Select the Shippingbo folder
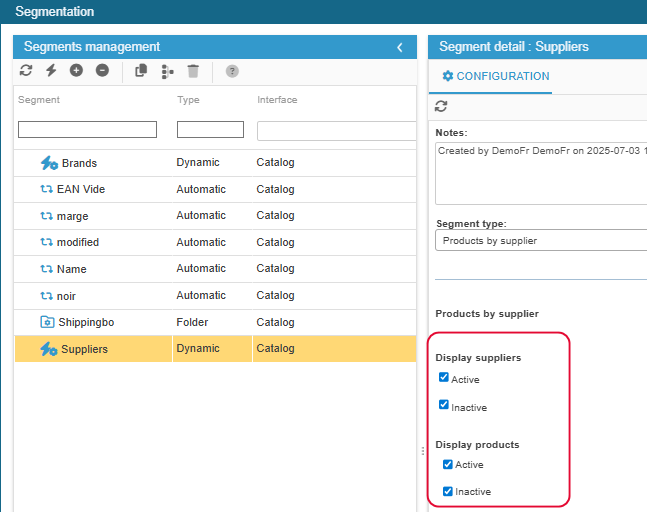647x512 pixels. coord(86,322)
